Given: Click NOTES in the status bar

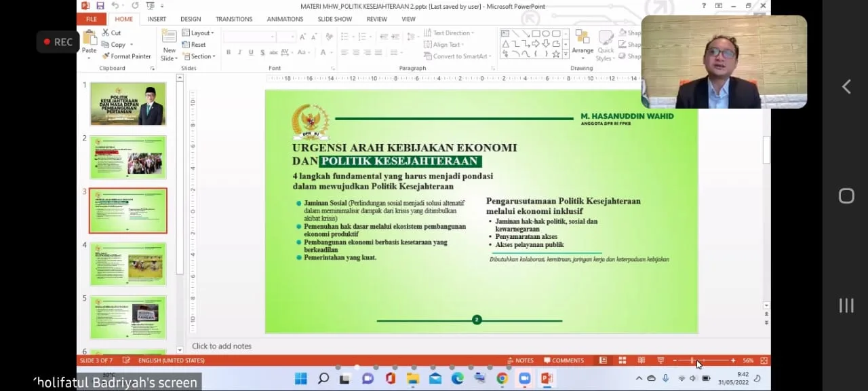Looking at the screenshot, I should [520, 360].
